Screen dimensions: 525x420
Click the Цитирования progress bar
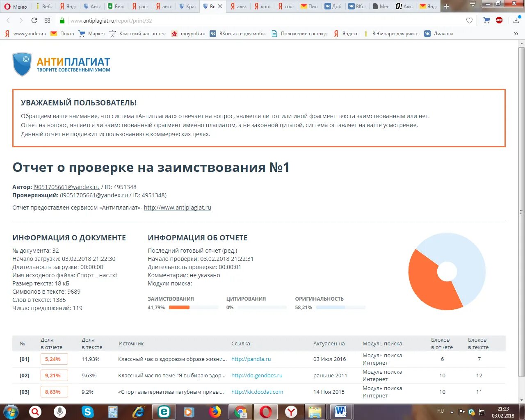tap(262, 308)
